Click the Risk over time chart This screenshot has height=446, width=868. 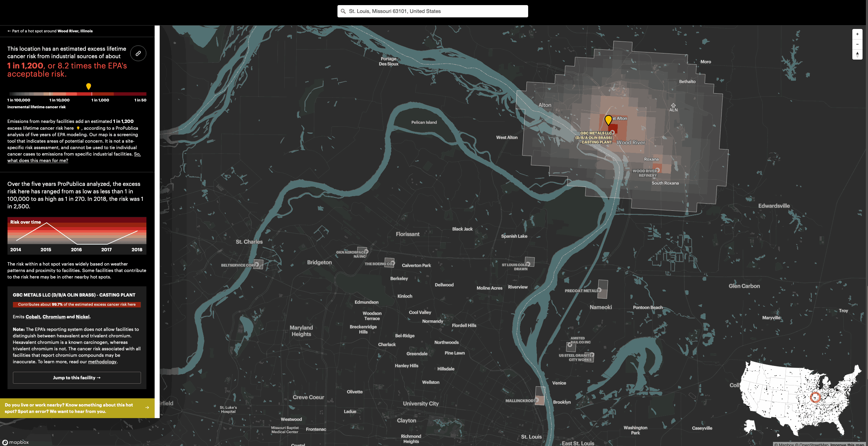tap(77, 236)
